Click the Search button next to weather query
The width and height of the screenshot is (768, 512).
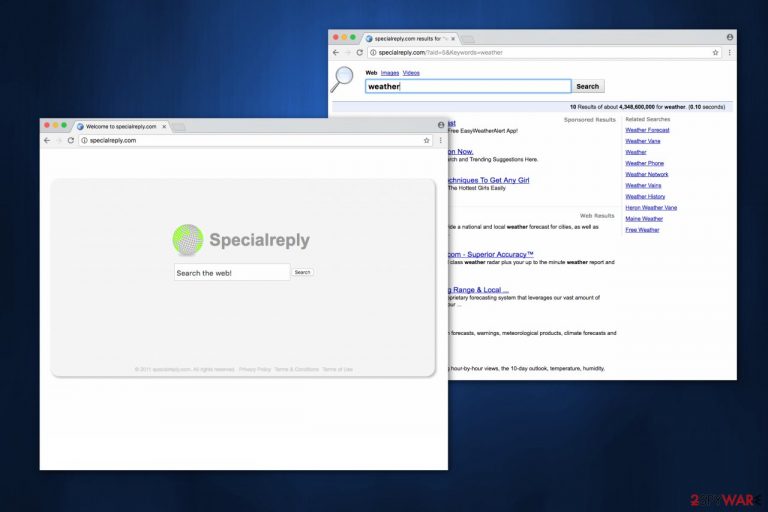588,86
